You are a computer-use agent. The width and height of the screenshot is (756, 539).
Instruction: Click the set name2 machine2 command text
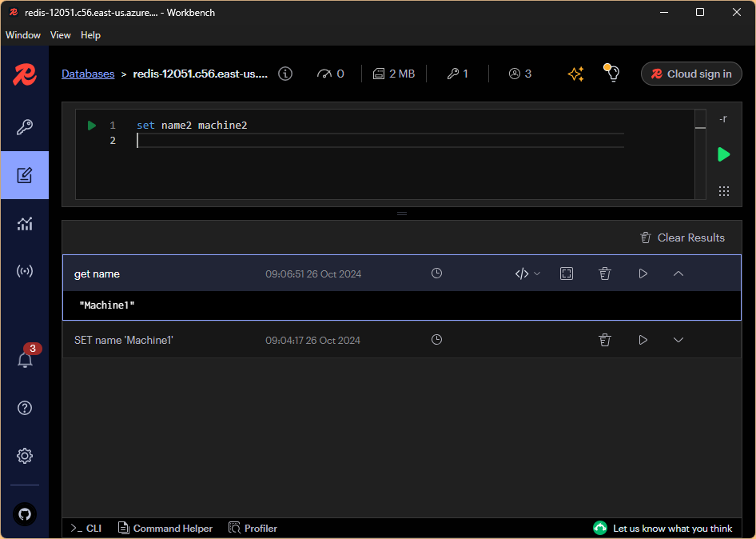pos(192,126)
